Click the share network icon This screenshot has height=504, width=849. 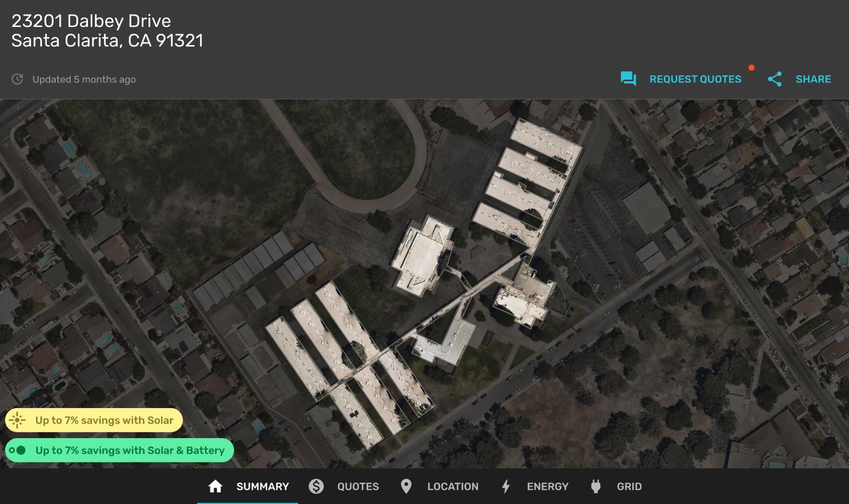tap(774, 79)
